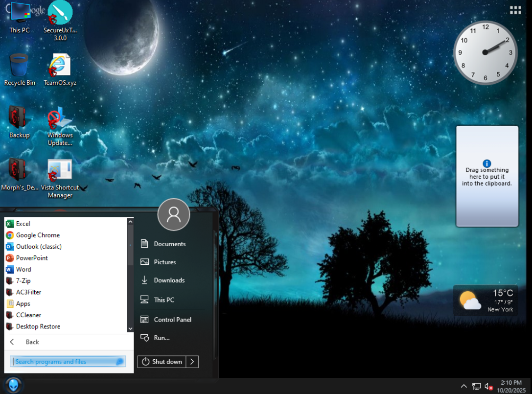Screen dimensions: 532x394
Task: Click the Apps folder icon
Action: click(x=10, y=304)
